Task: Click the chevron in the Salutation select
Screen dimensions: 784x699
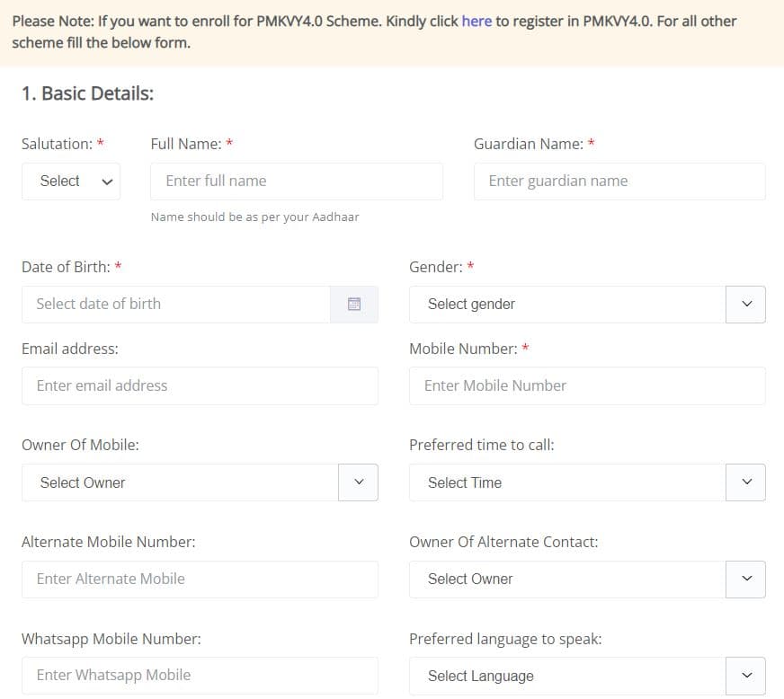Action: (x=107, y=181)
